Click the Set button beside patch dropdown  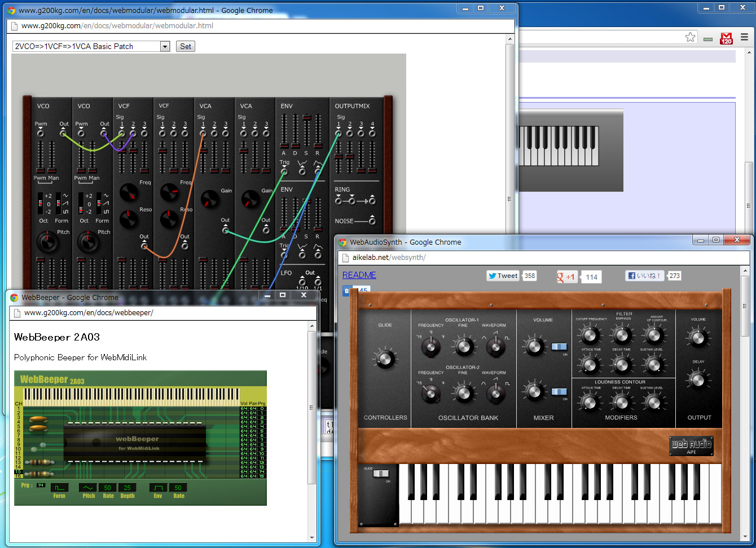tap(186, 46)
